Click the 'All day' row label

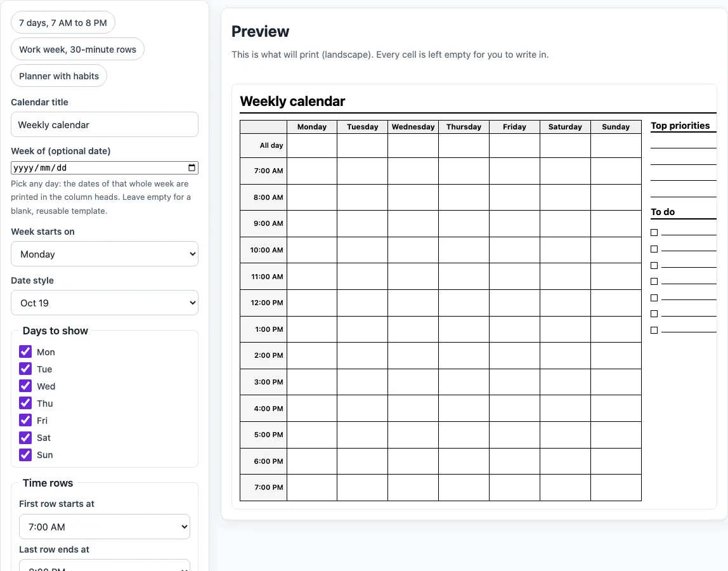coord(263,145)
